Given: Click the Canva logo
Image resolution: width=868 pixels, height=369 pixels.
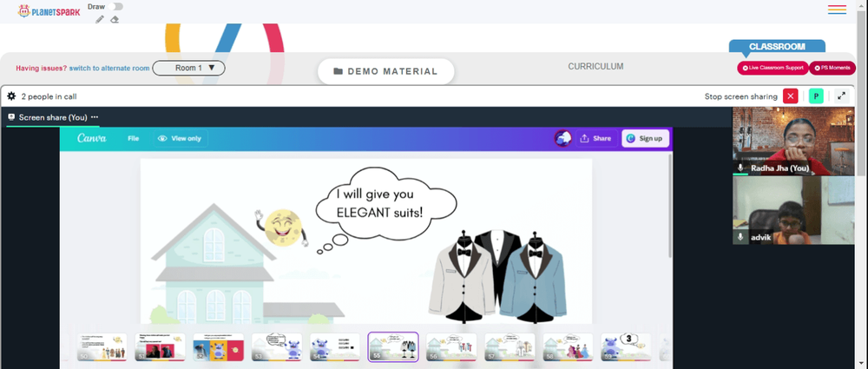Looking at the screenshot, I should (x=92, y=138).
